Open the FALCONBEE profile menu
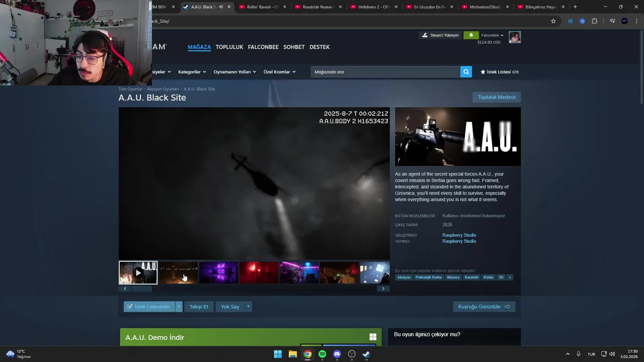 tap(263, 47)
